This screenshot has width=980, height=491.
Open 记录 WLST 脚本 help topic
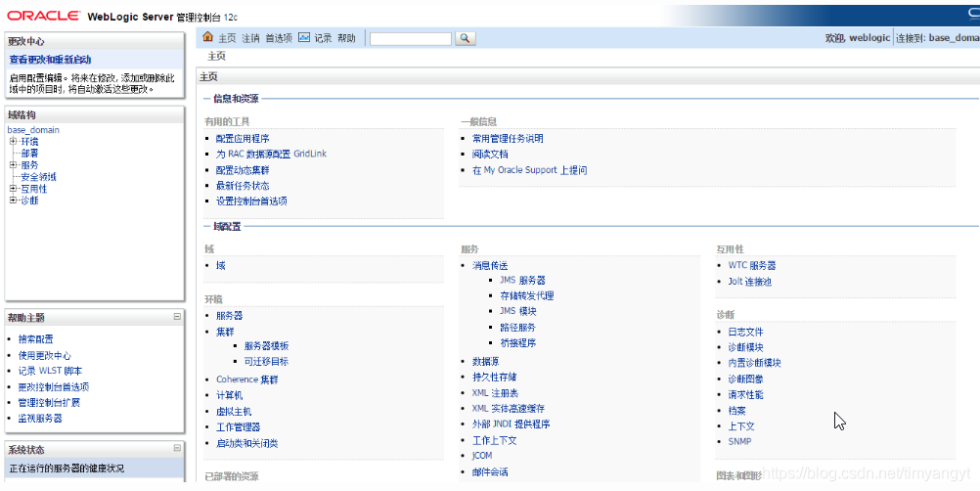50,371
